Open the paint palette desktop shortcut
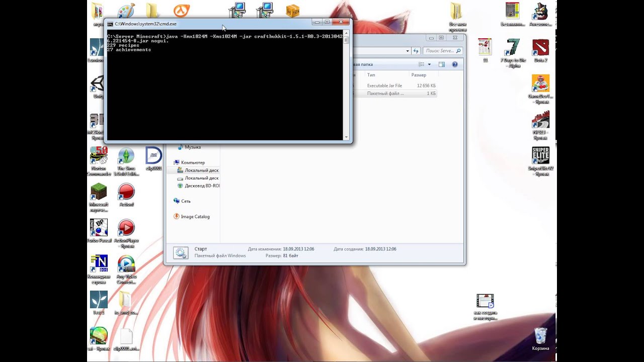This screenshot has width=644, height=362. [126, 10]
